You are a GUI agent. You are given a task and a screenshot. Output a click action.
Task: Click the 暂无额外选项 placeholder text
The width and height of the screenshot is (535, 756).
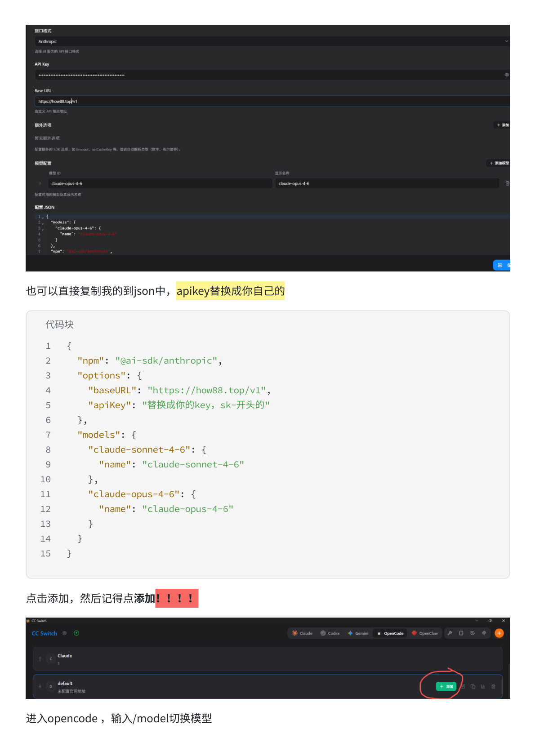tap(47, 138)
